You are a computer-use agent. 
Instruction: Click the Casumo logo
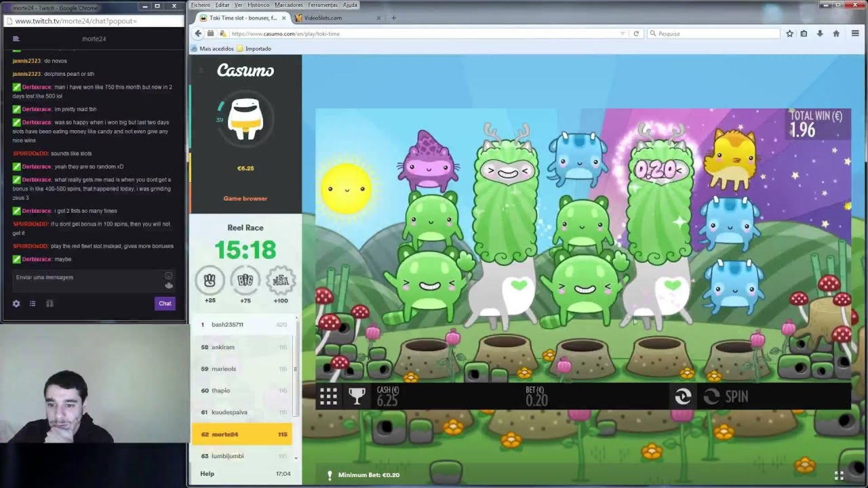245,70
